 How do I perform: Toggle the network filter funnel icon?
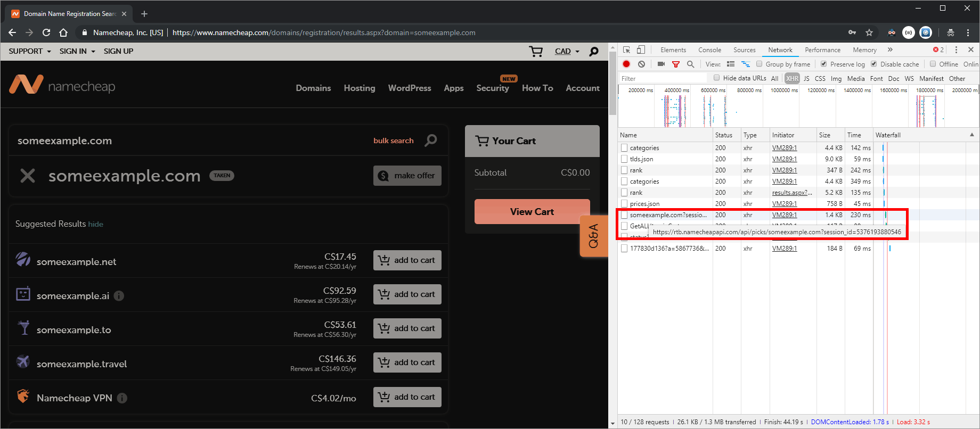click(x=676, y=64)
